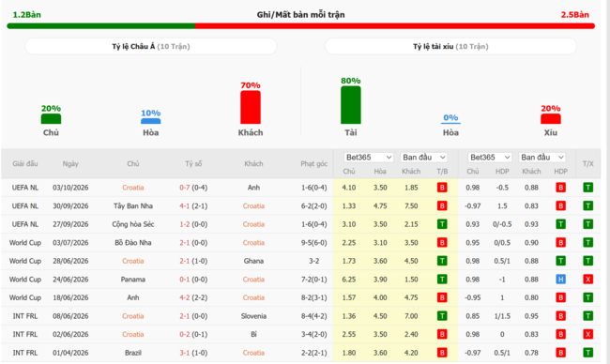Image resolution: width=610 pixels, height=364 pixels.
Task: Click the red B handicap icon in Bồ Đào Nha row
Action: pos(560,243)
